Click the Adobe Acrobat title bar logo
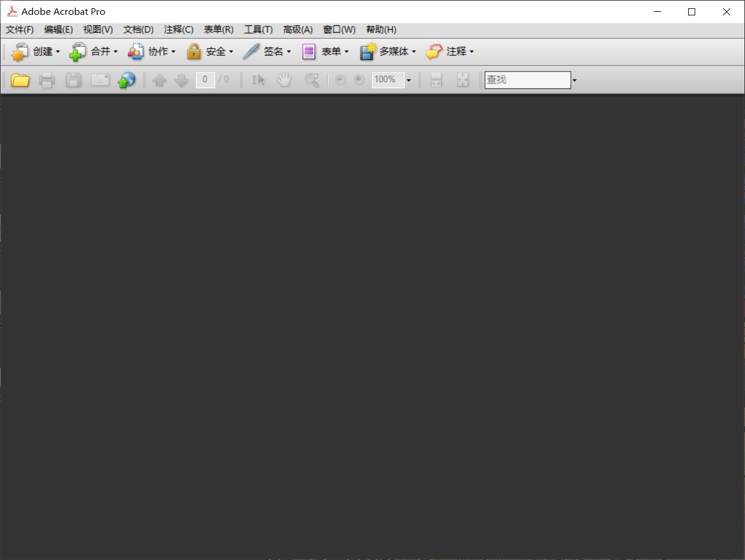 pos(12,11)
